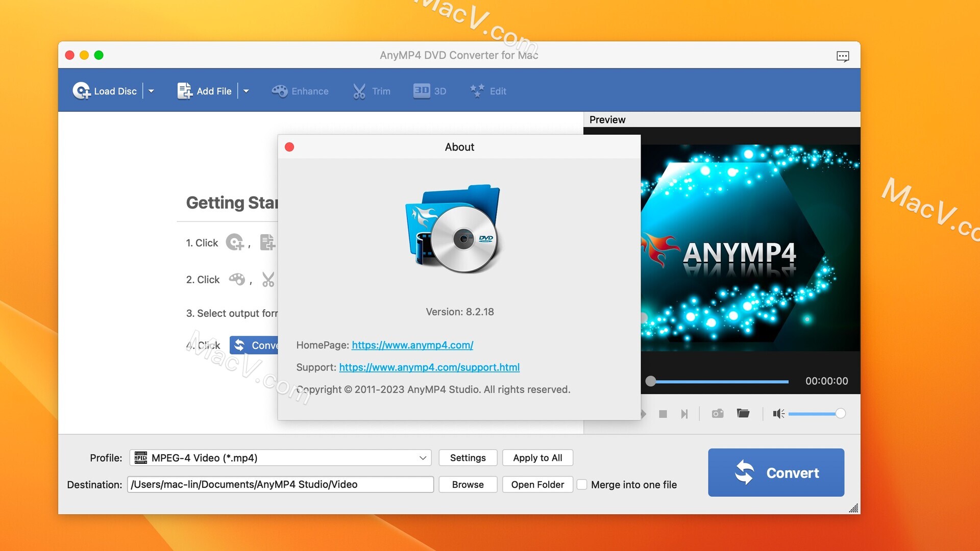The width and height of the screenshot is (980, 551).
Task: Click the Convert button in Getting Started step 4
Action: [x=254, y=345]
